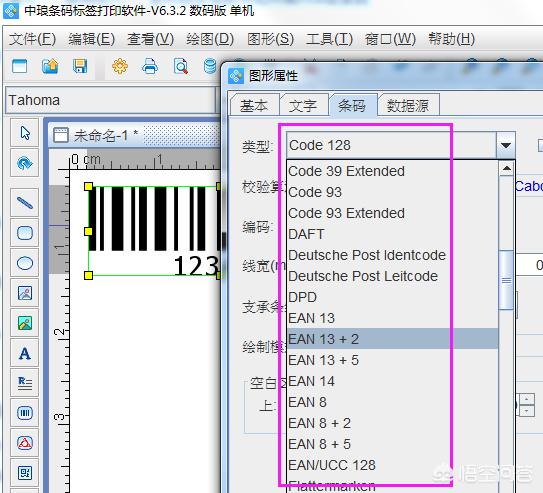Screen dimensions: 543x493
Task: Choose Code 93 barcode type
Action: (x=392, y=192)
